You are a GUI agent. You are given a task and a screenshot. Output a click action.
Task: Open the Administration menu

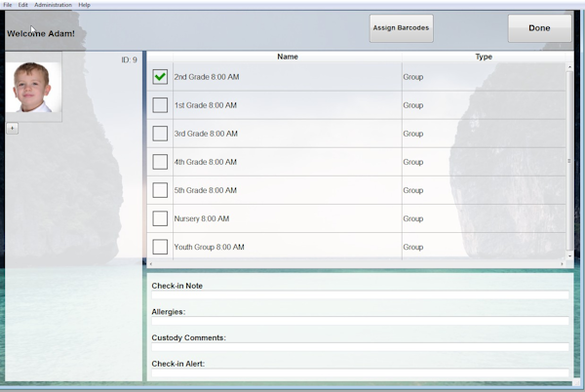pos(53,5)
